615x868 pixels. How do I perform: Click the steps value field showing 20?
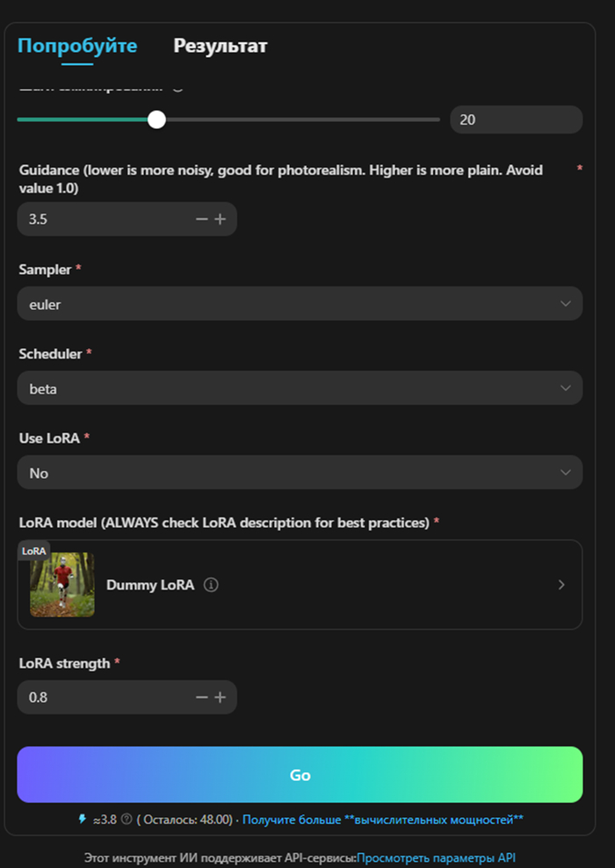click(515, 119)
